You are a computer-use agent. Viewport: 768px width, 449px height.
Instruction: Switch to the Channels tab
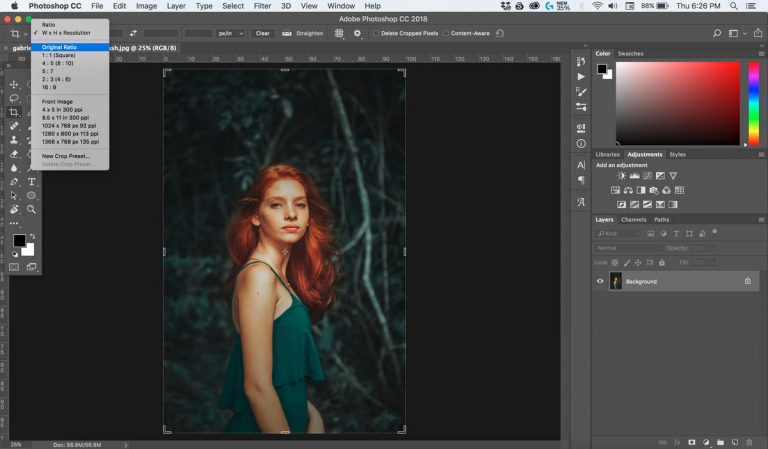pyautogui.click(x=633, y=219)
